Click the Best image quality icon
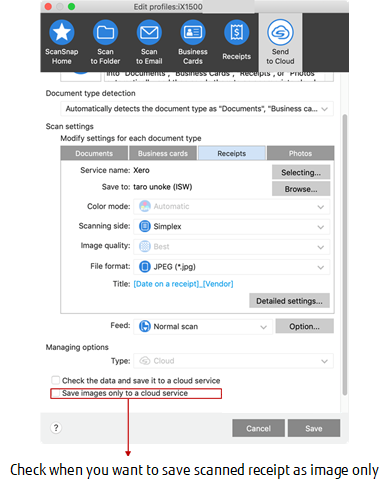 click(145, 246)
